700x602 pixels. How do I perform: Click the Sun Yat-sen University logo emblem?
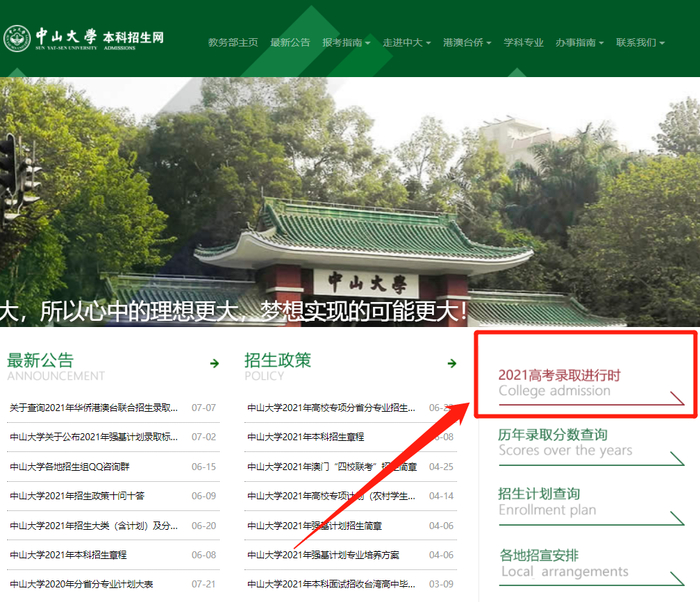tap(17, 38)
